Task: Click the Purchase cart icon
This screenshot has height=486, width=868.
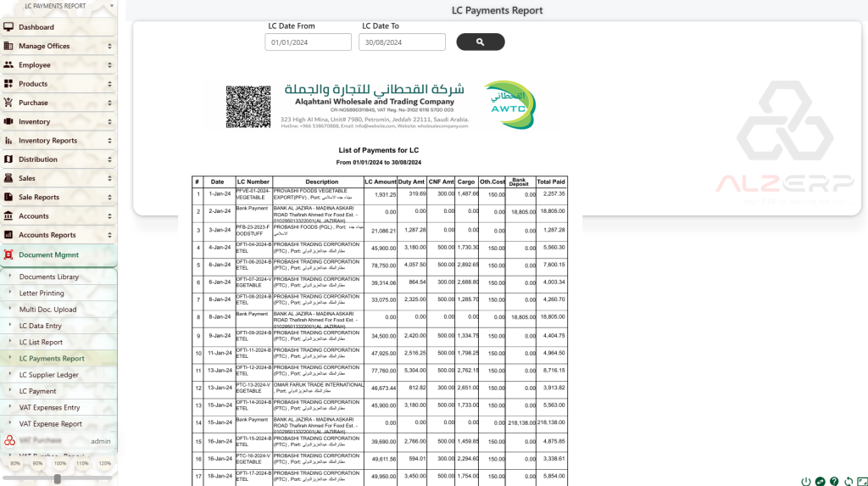Action: coord(8,103)
